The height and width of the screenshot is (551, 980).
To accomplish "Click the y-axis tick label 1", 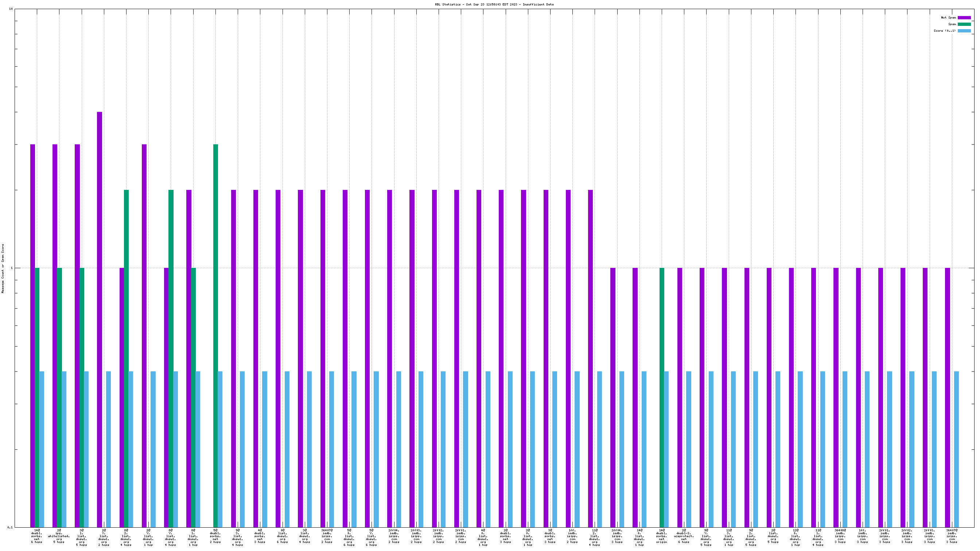I will (x=11, y=268).
